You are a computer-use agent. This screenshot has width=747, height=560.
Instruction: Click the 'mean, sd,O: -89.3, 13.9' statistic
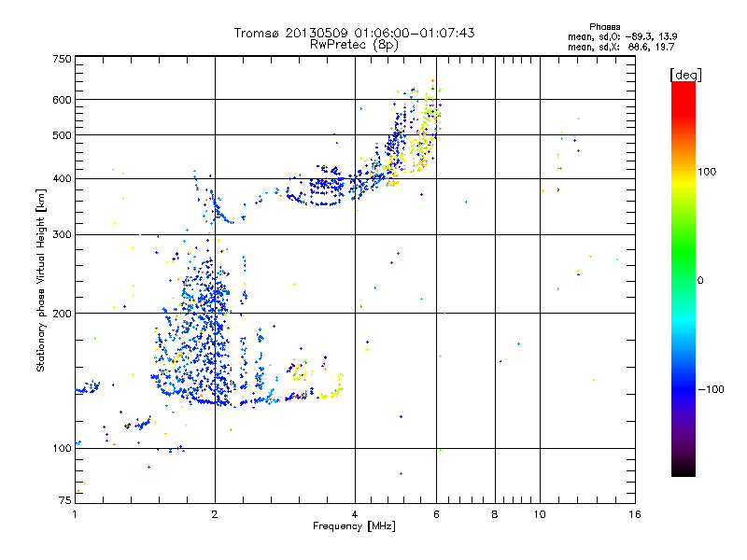622,36
